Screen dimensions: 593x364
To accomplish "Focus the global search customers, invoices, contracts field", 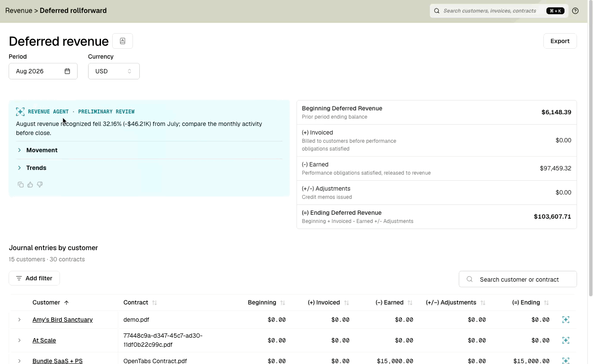I will [x=499, y=11].
